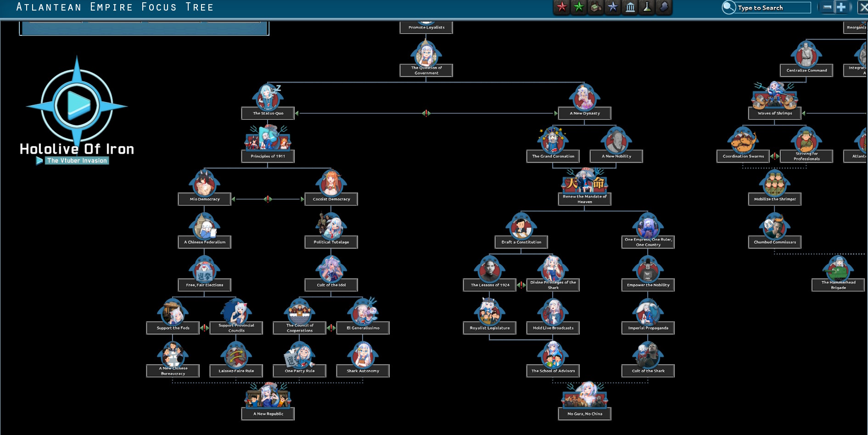Pick The Grand Coronation focus icon
868x435 pixels.
click(x=553, y=140)
